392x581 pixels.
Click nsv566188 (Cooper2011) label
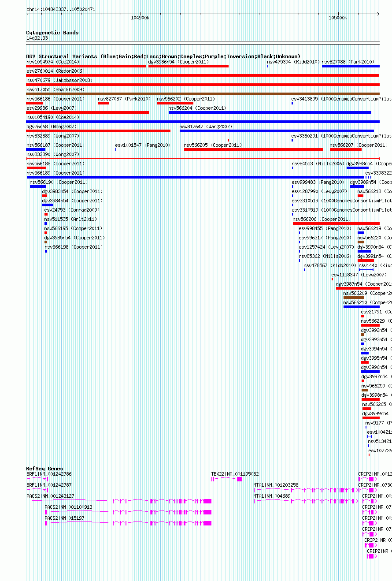(x=55, y=164)
